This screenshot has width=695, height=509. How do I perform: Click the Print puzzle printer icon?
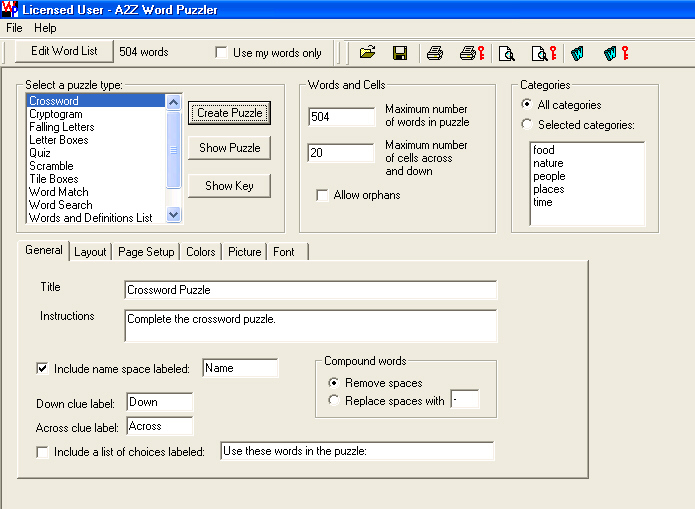click(x=434, y=53)
